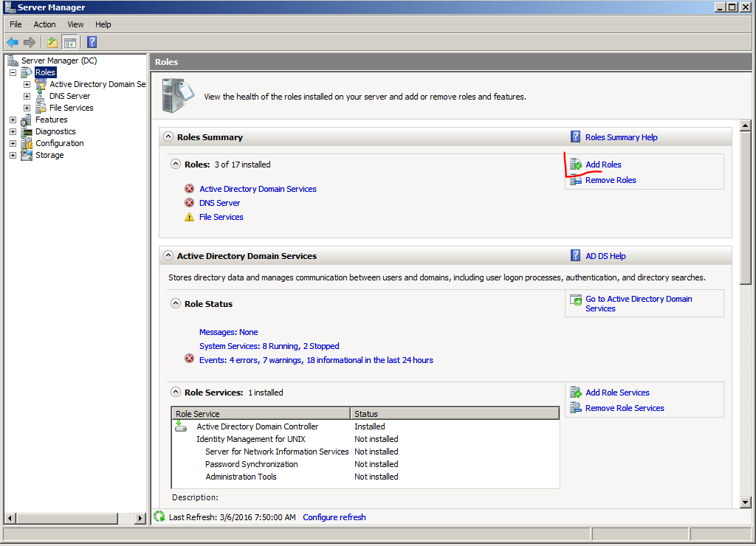This screenshot has width=756, height=546.
Task: Open the DNS Server role link
Action: click(x=219, y=203)
